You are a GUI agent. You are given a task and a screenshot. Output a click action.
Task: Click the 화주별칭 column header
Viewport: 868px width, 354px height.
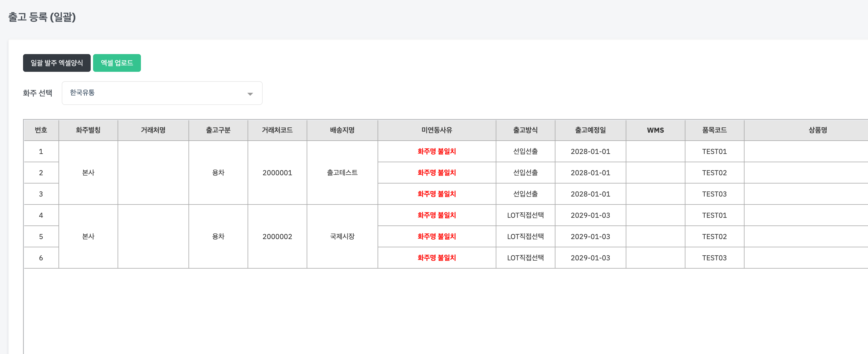pos(88,130)
